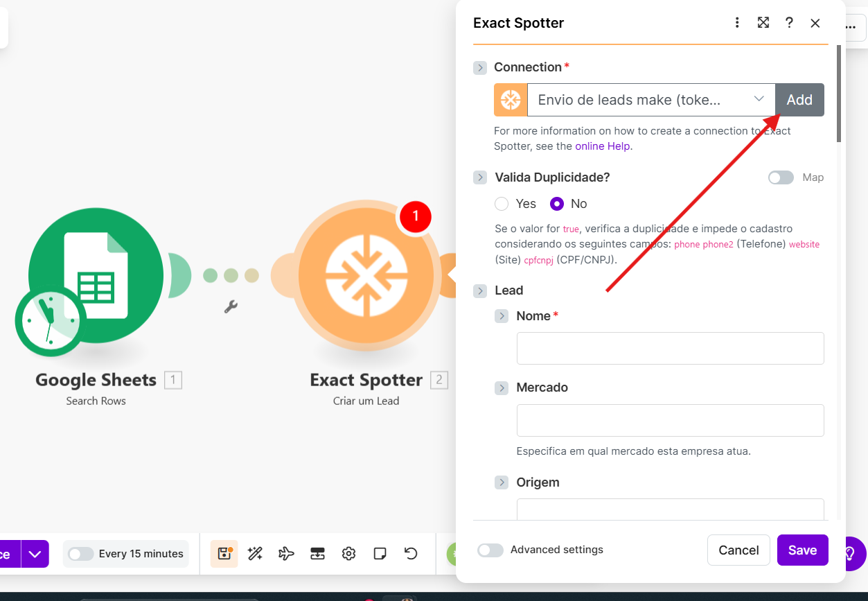The height and width of the screenshot is (601, 868).
Task: Click the Criar um Lead label
Action: coord(366,401)
